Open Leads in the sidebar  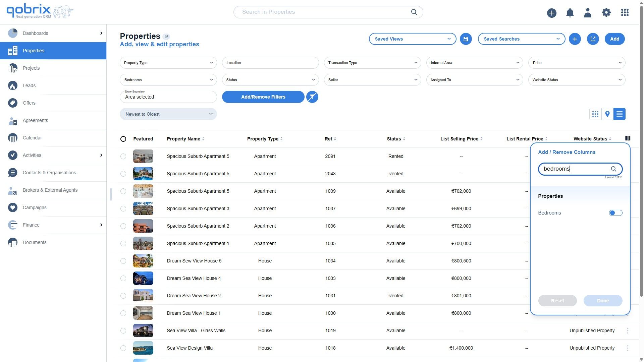[29, 85]
